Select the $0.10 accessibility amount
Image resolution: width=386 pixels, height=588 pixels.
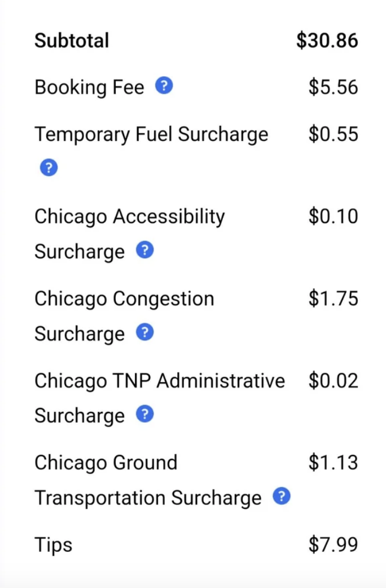point(333,217)
